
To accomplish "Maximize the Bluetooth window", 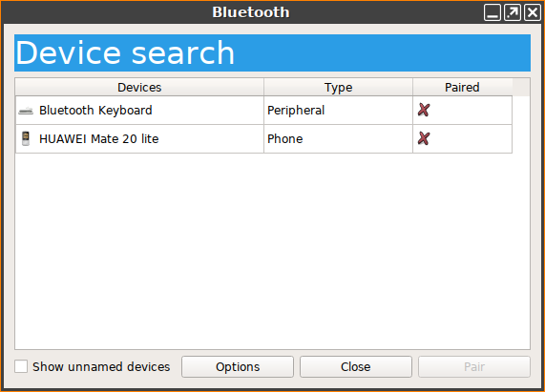I will (513, 12).
